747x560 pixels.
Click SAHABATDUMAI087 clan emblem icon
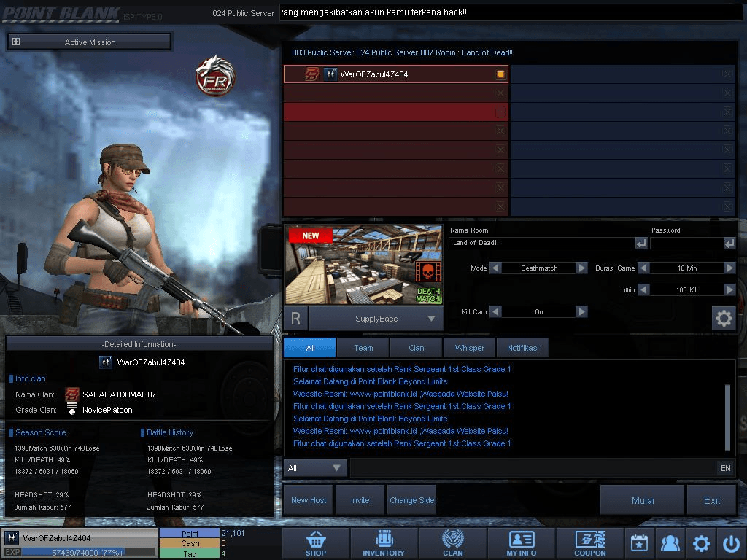[71, 394]
